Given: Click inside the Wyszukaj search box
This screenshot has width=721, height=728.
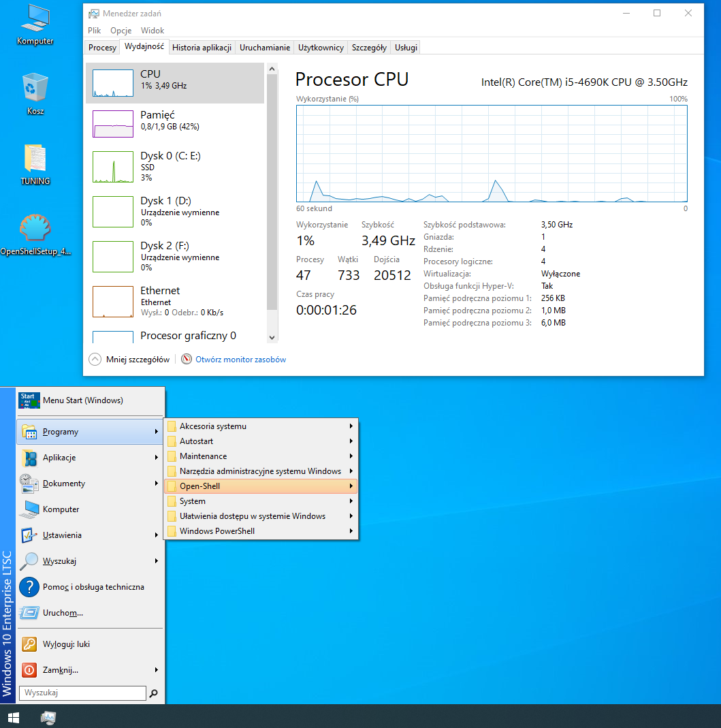Looking at the screenshot, I should pyautogui.click(x=82, y=693).
